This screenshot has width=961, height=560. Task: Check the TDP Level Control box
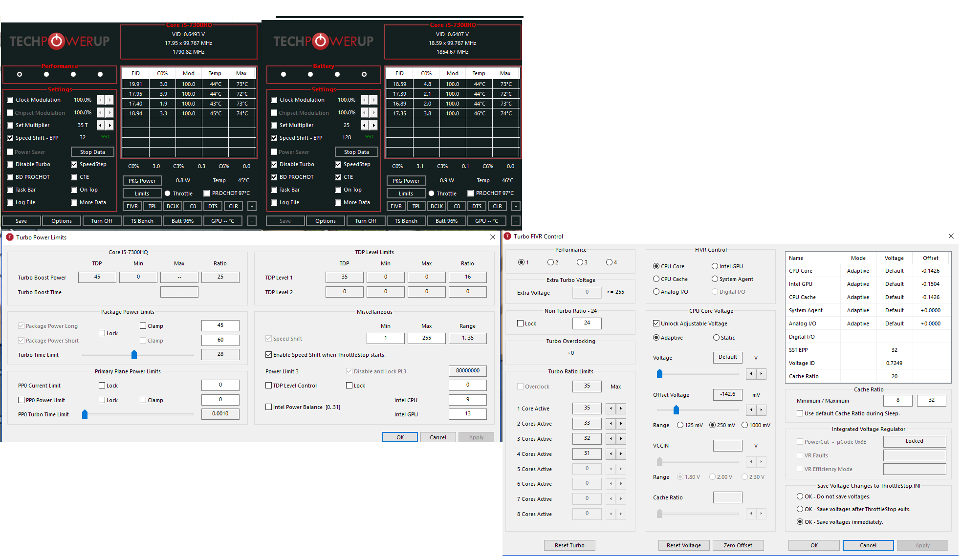268,386
